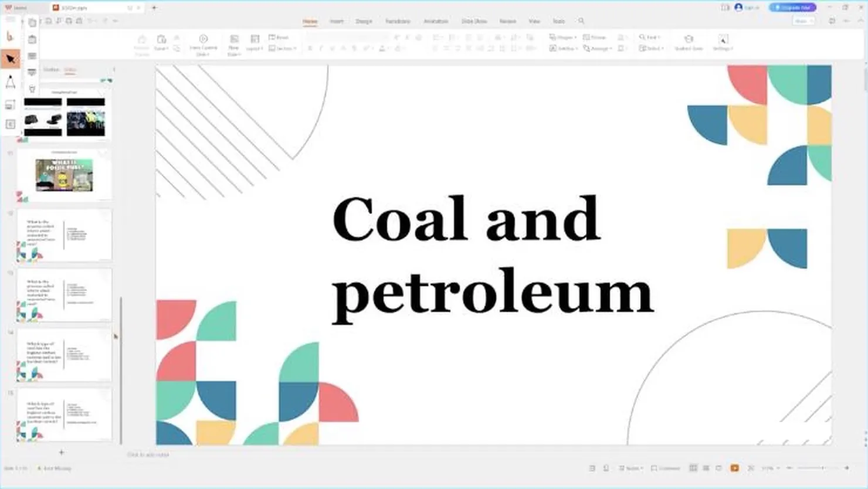Open the font color dropdown

pyautogui.click(x=388, y=49)
